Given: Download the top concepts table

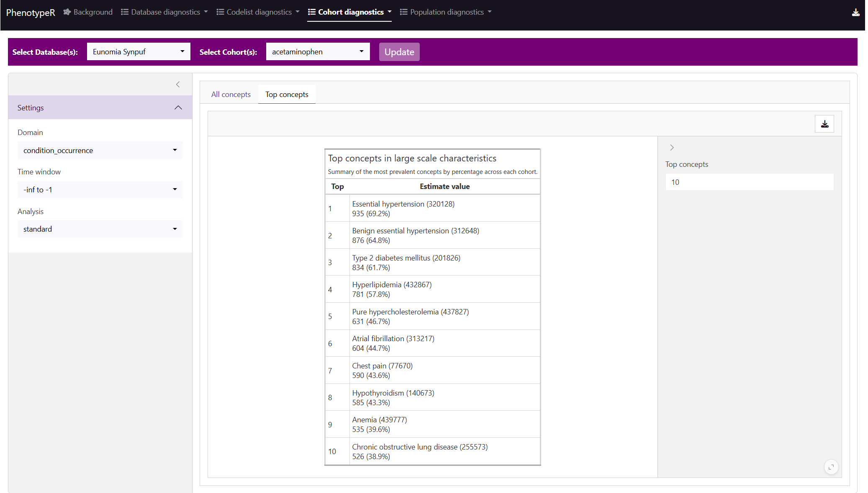Looking at the screenshot, I should point(824,124).
